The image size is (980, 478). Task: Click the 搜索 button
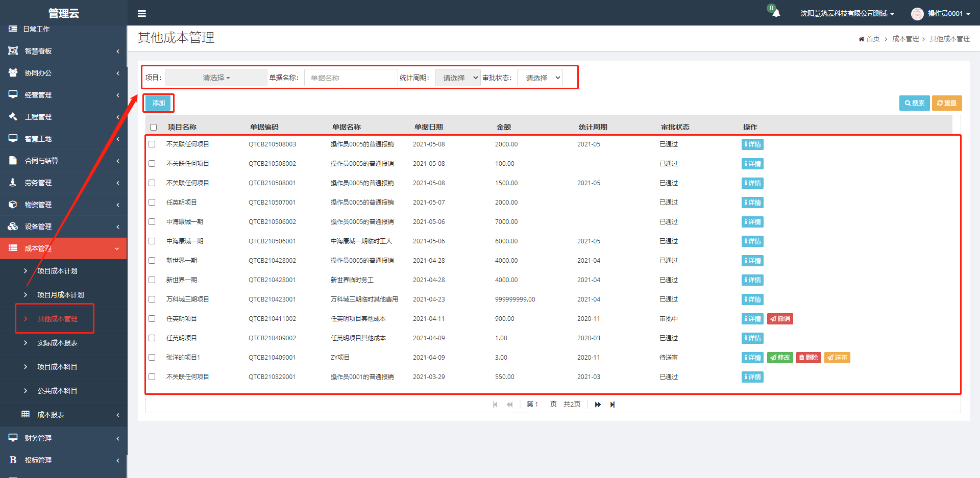pyautogui.click(x=914, y=103)
